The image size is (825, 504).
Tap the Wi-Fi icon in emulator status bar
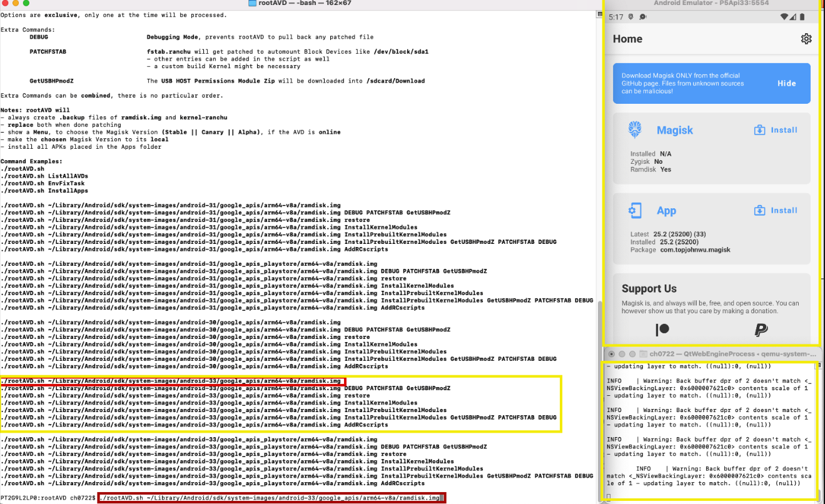(786, 17)
